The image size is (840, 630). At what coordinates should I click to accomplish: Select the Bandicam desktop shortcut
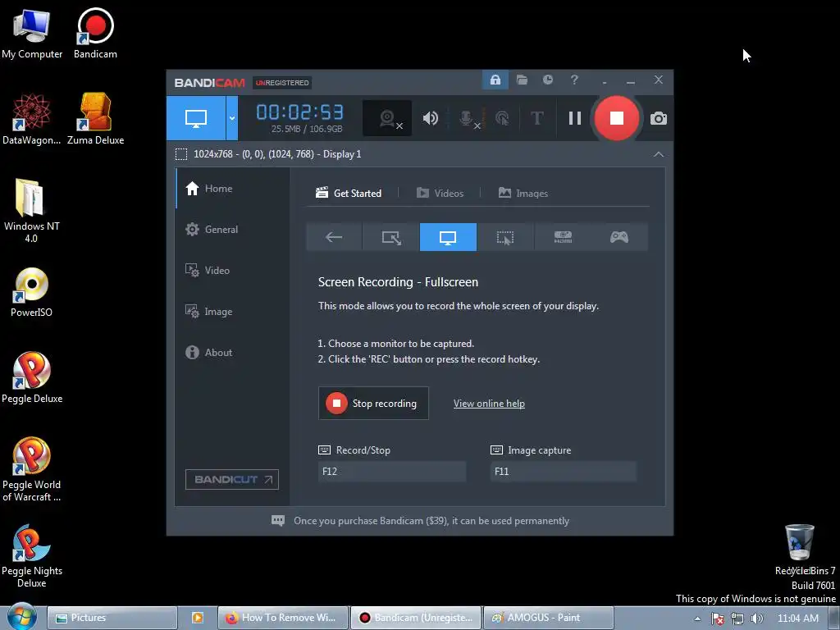click(95, 33)
